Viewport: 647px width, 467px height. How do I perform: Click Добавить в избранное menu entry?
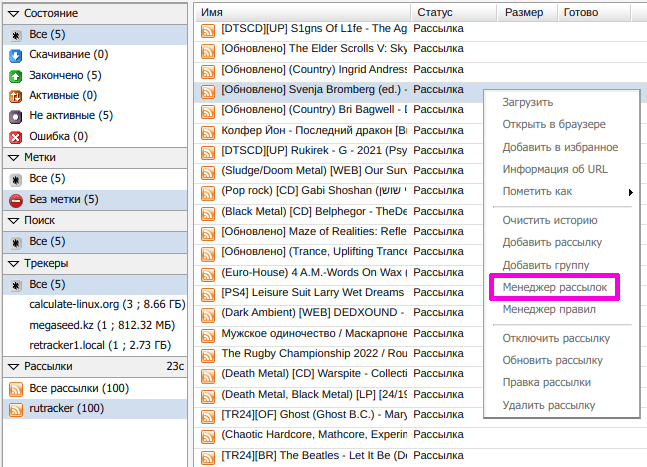coord(560,147)
